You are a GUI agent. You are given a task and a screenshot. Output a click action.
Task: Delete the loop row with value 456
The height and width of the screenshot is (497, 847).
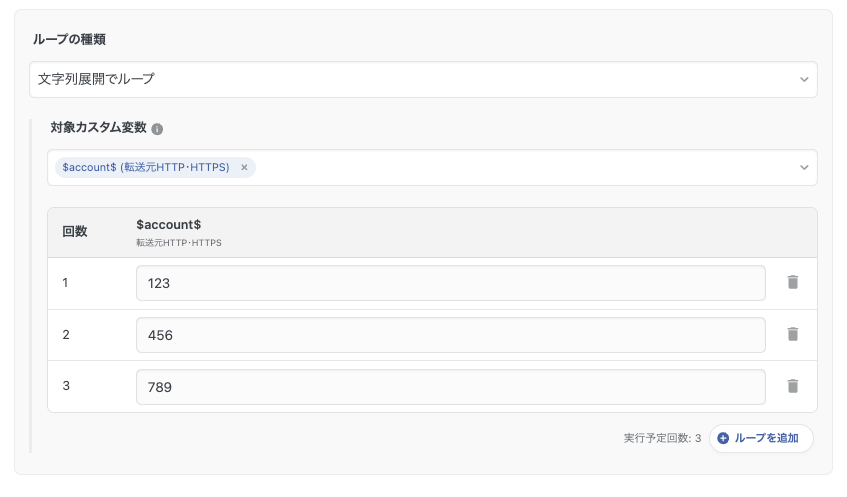[x=793, y=334]
